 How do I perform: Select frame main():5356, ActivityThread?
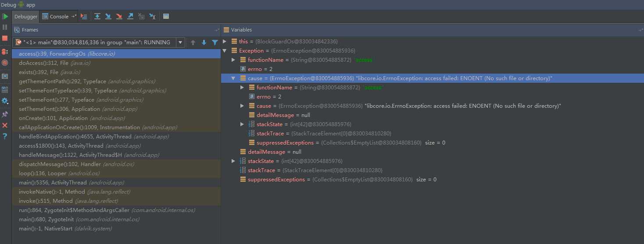[116, 182]
